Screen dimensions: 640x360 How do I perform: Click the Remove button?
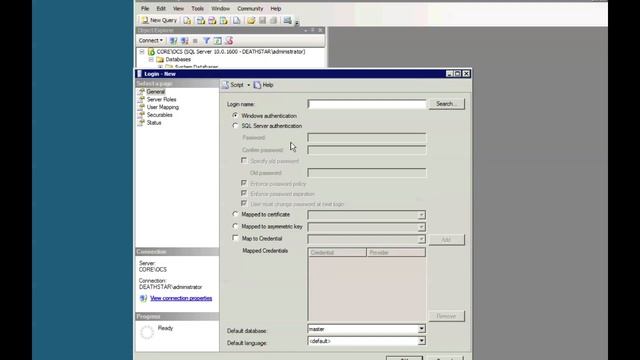coord(447,316)
